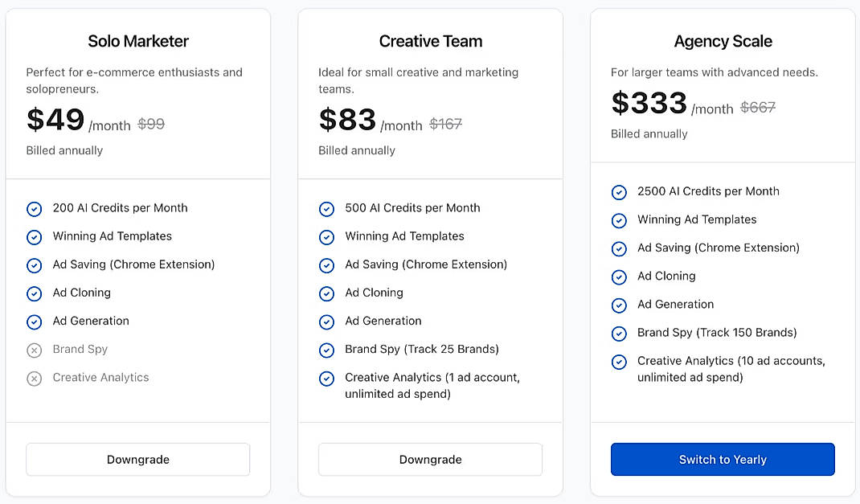Click the $49 price

55,119
